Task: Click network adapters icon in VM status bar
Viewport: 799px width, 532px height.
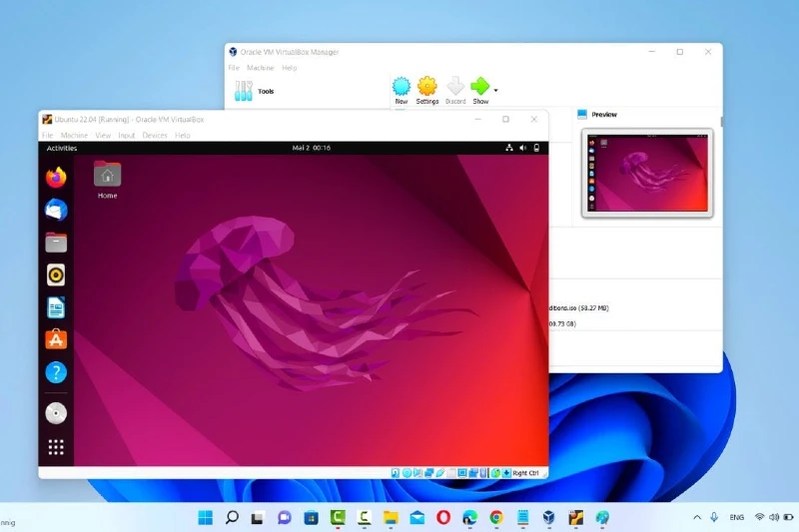Action: 429,473
